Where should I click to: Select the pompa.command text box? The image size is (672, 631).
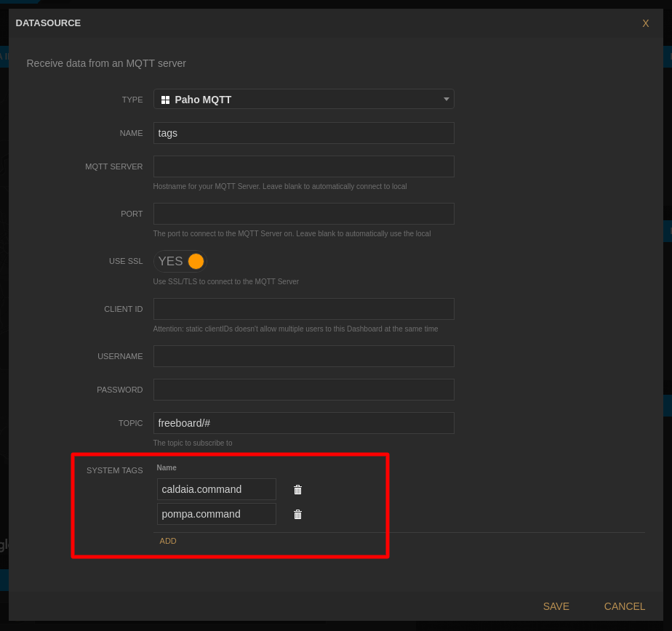tap(216, 514)
